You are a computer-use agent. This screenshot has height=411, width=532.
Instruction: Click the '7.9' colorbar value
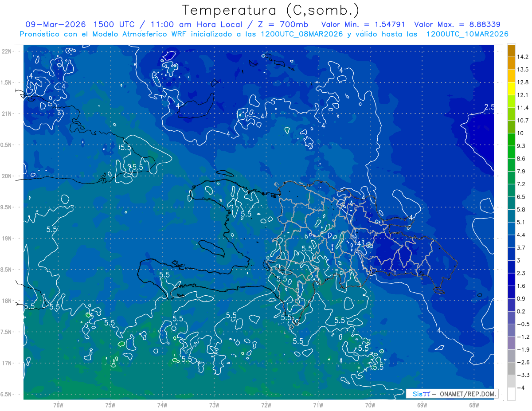click(521, 171)
